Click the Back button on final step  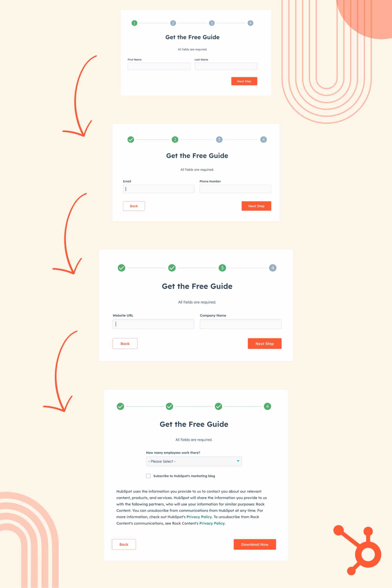[x=124, y=544]
